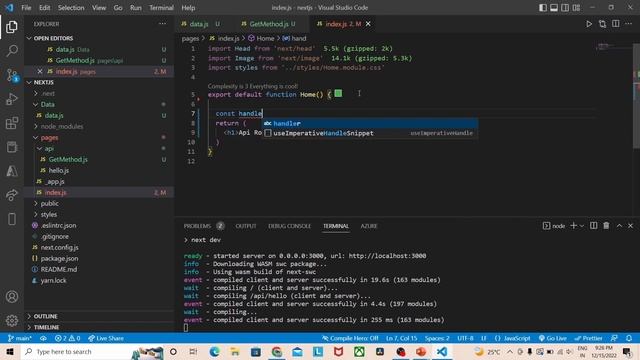Select useImperativeHandleSnippet suggestion

coord(370,133)
